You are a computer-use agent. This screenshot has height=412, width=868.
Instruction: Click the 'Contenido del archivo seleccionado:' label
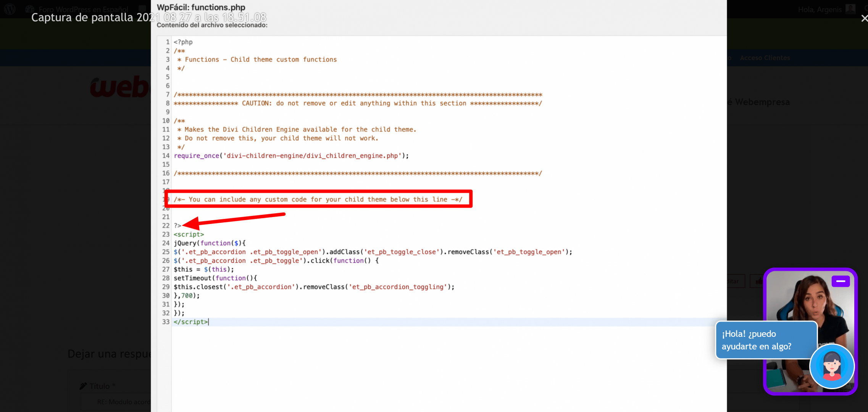click(212, 25)
